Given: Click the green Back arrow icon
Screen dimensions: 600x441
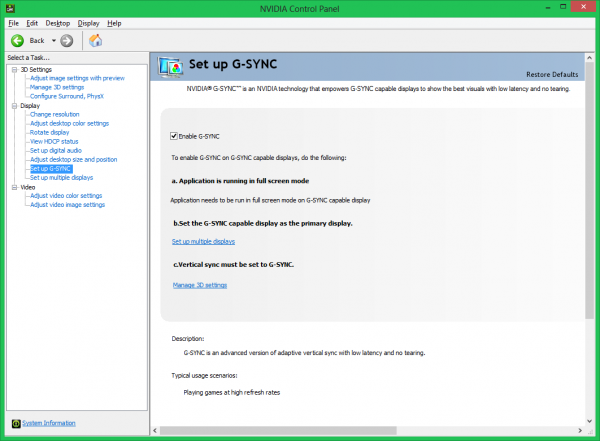Looking at the screenshot, I should tap(17, 41).
